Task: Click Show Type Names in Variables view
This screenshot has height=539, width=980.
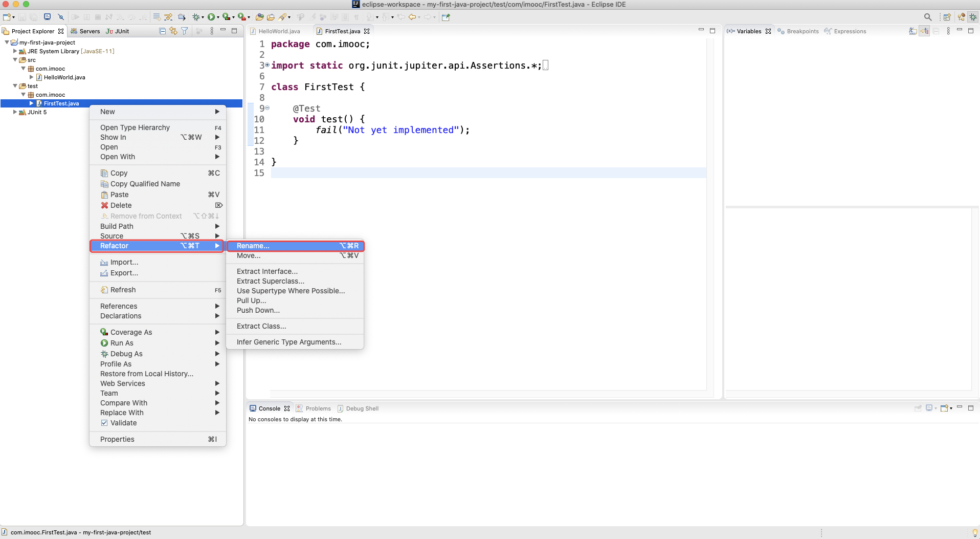Action: coord(913,31)
